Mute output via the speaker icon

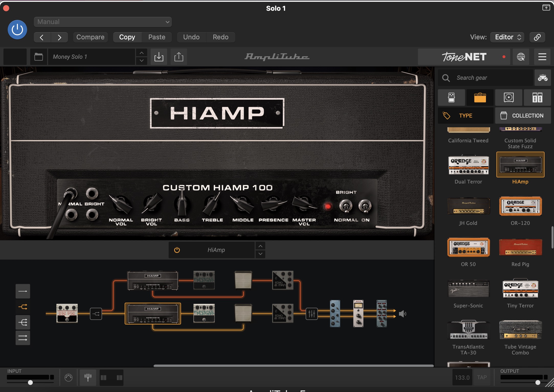point(403,314)
